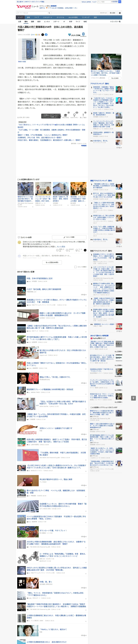Select 速報 tab in main navigation
This screenshot has width=138, height=644.
[x=28, y=17]
